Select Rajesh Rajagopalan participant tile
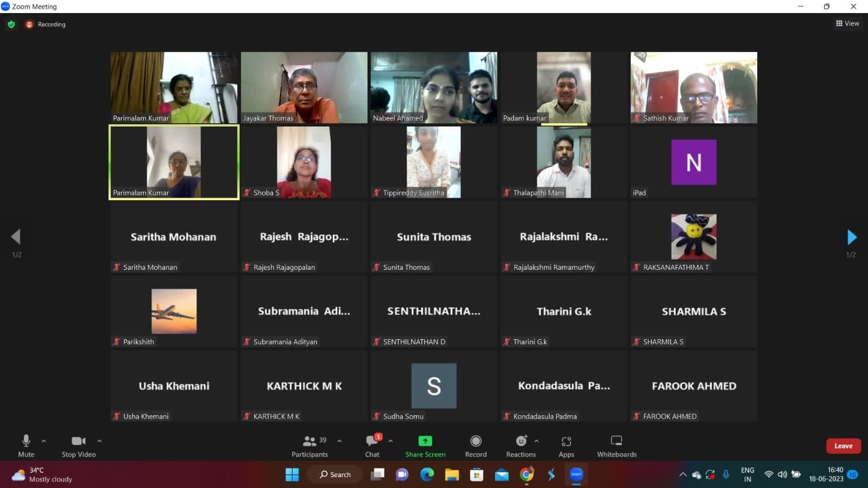Screen dimensions: 868x488 click(304, 237)
